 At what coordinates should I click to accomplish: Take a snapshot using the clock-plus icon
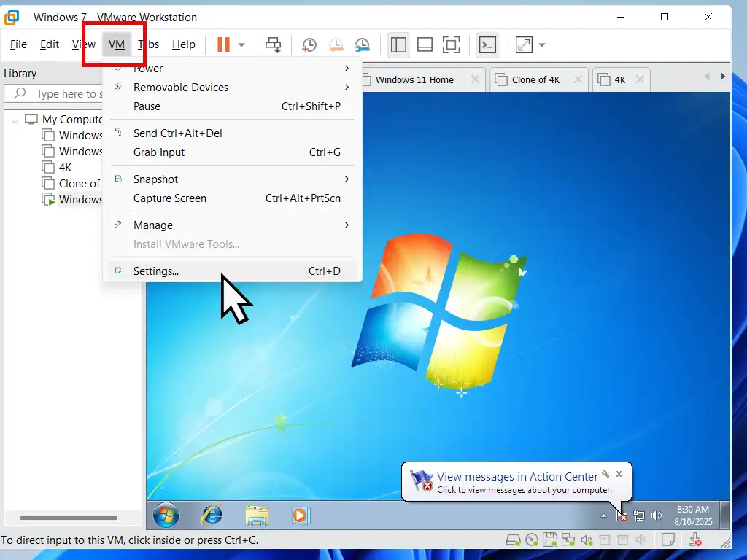309,45
